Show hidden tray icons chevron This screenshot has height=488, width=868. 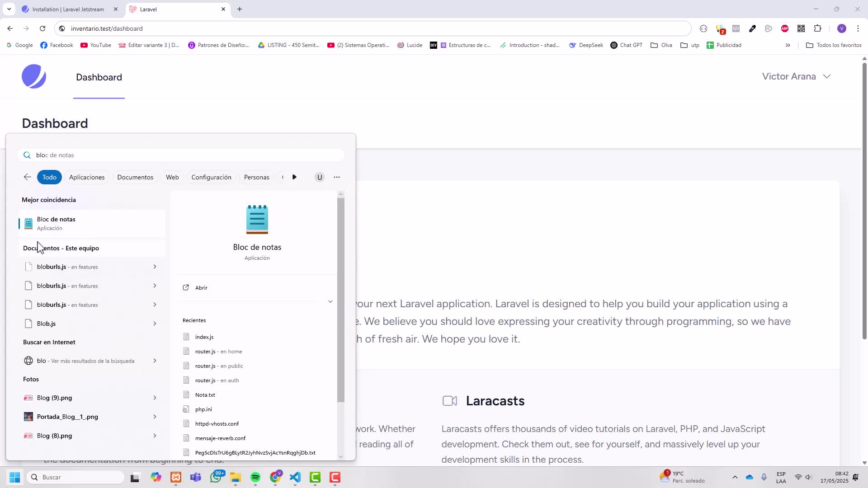[x=735, y=477]
